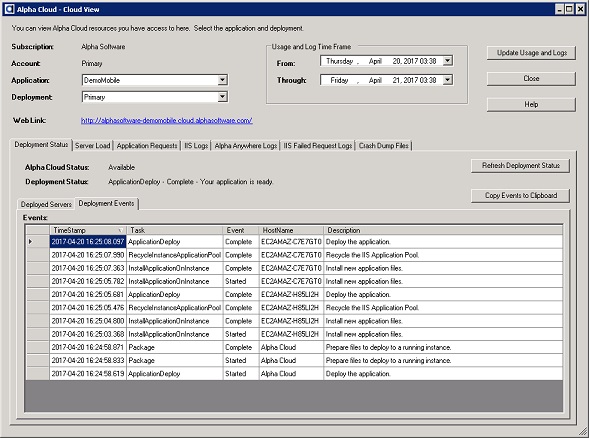This screenshot has width=589, height=438.
Task: Select timestamp 2017-04-20 16:25:07.363 cell
Action: tap(88, 268)
